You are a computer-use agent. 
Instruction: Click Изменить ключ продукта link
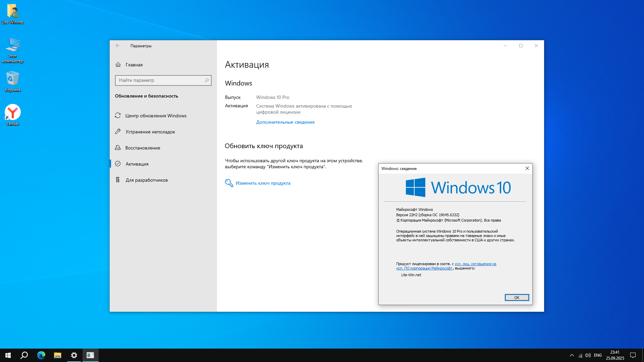click(263, 183)
